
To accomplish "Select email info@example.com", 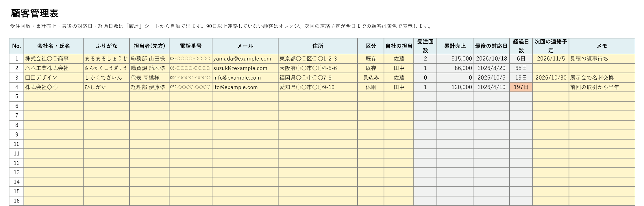I will point(245,78).
